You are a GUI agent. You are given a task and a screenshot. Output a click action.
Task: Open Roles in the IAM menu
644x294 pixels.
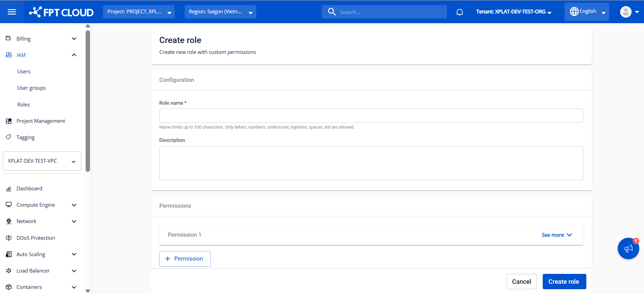point(24,105)
